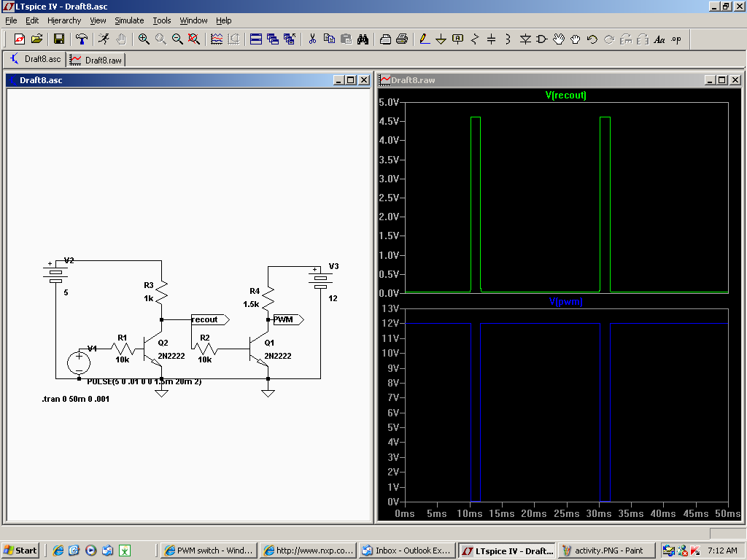Click the Paste clipboard icon
The image size is (747, 560).
(347, 39)
